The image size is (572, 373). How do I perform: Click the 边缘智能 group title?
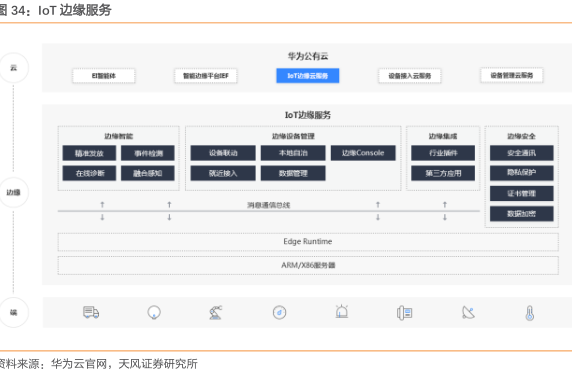tap(119, 136)
